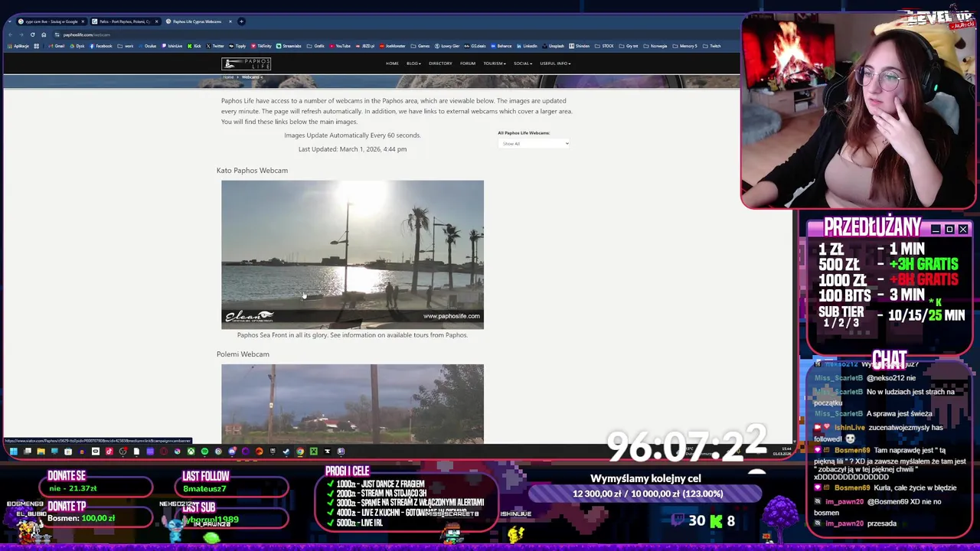This screenshot has width=980, height=551.
Task: Switch to the 'Pafos - Port Paphos' tab
Action: (125, 21)
